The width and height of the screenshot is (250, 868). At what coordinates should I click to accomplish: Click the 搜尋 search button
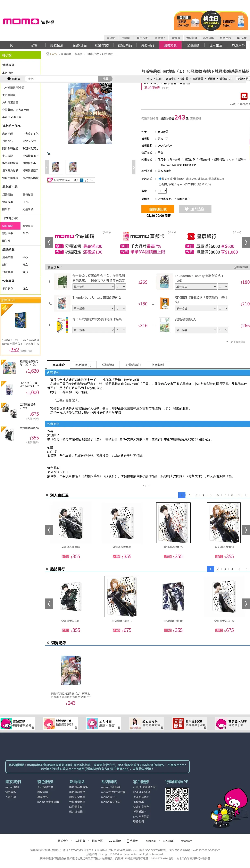pos(106,78)
